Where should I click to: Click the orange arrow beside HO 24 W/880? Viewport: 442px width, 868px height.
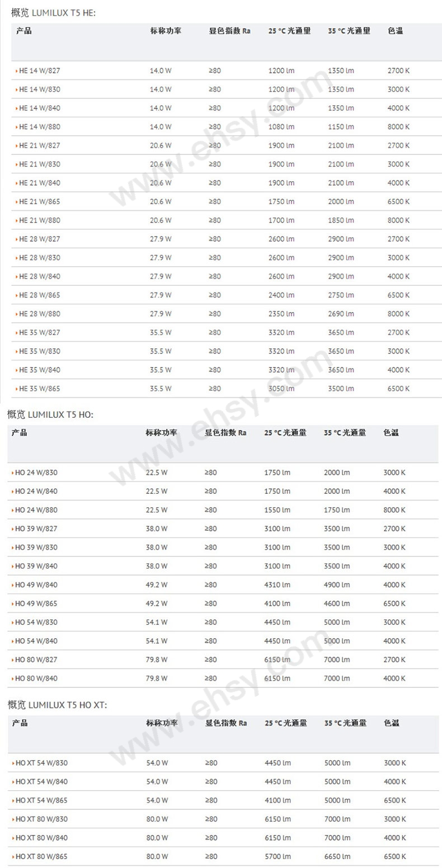tap(12, 510)
